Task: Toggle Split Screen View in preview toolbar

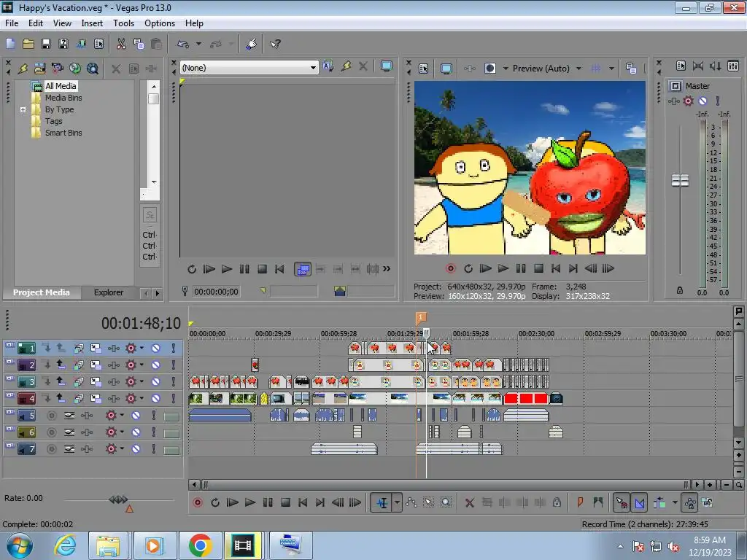Action: point(489,69)
